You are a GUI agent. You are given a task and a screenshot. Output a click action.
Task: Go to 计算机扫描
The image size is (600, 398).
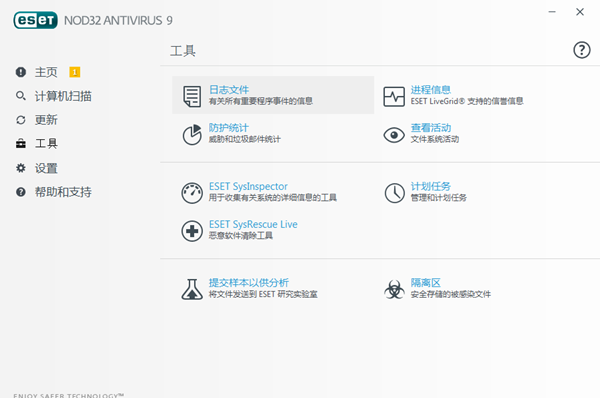[x=63, y=96]
